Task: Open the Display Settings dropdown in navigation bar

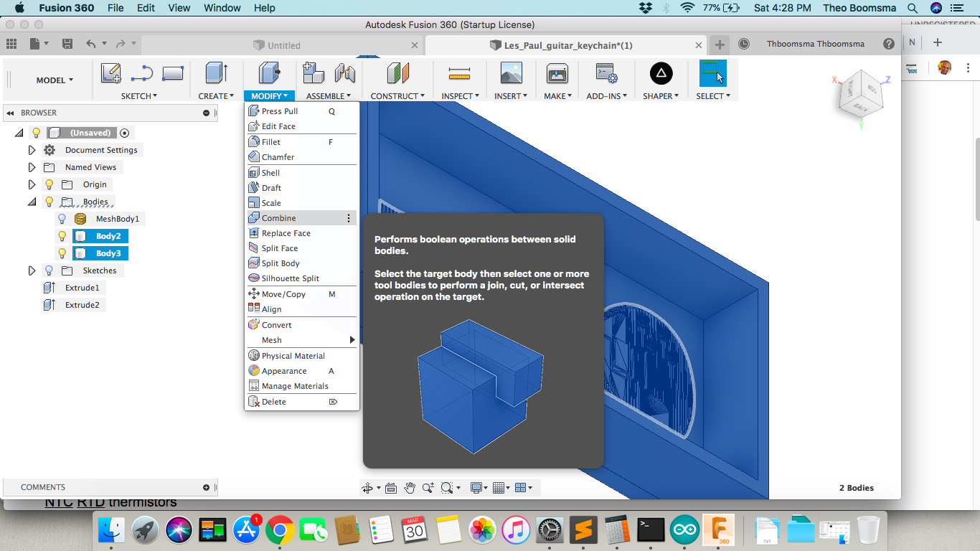Action: 478,488
